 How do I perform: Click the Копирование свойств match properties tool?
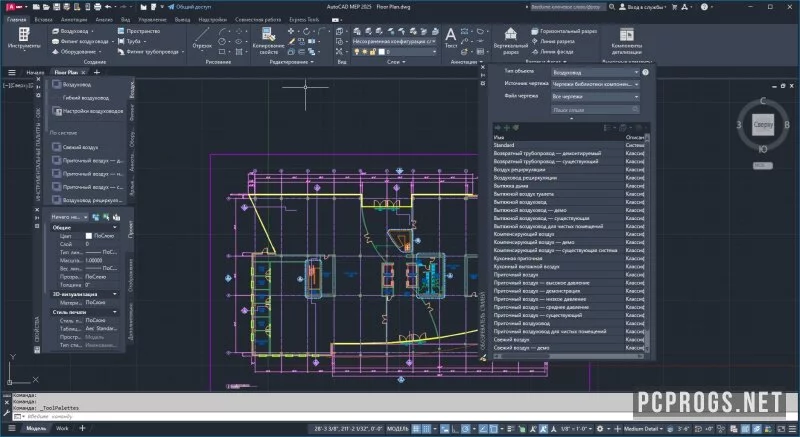pos(268,41)
